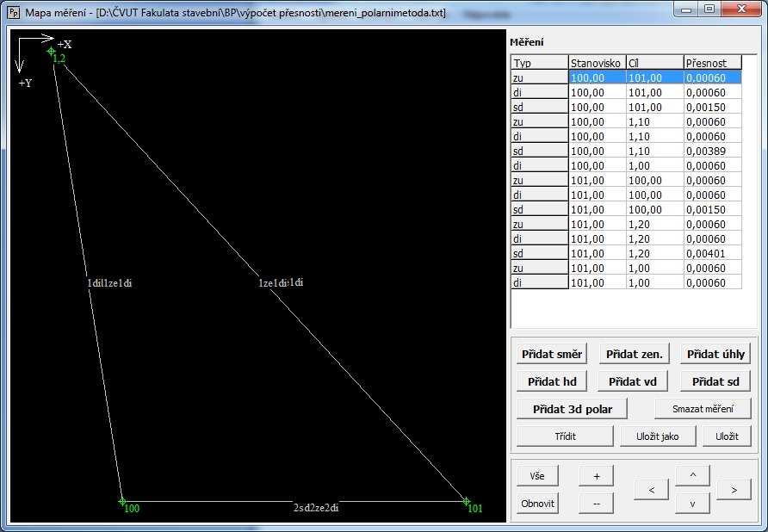768x532 pixels.
Task: Click the Uložit jako button
Action: coord(658,436)
